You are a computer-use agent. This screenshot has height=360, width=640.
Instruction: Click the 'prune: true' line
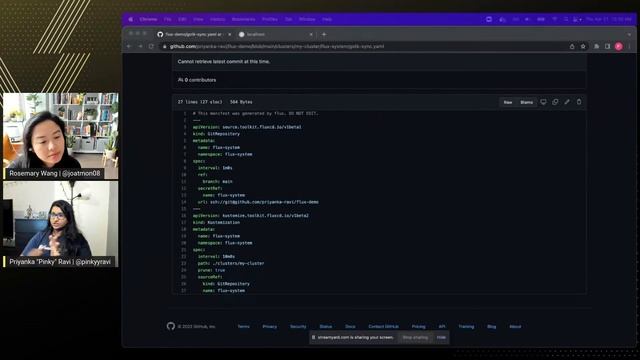pos(211,270)
